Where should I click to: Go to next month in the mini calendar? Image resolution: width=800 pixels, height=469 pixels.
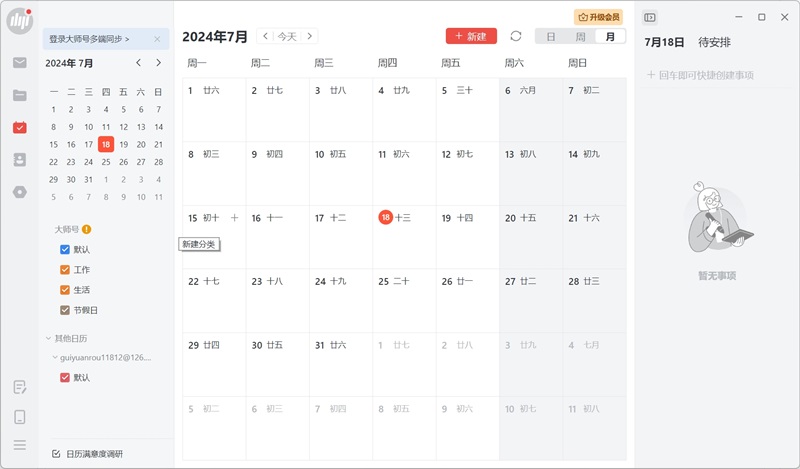click(x=158, y=63)
